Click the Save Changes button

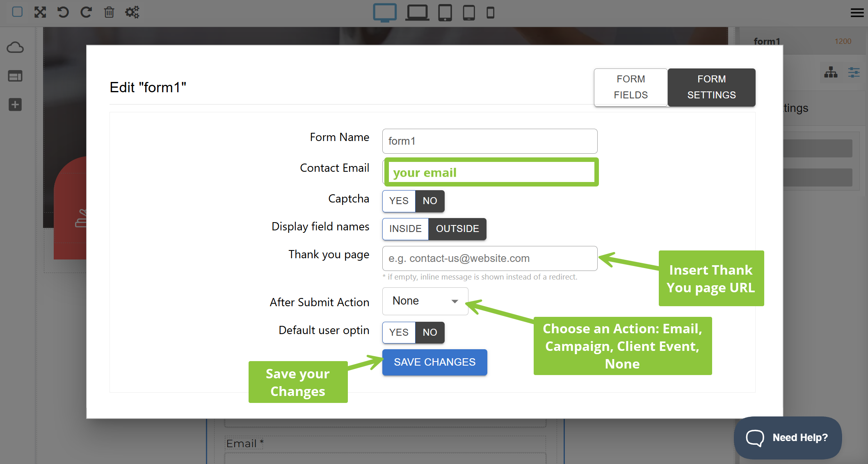434,362
